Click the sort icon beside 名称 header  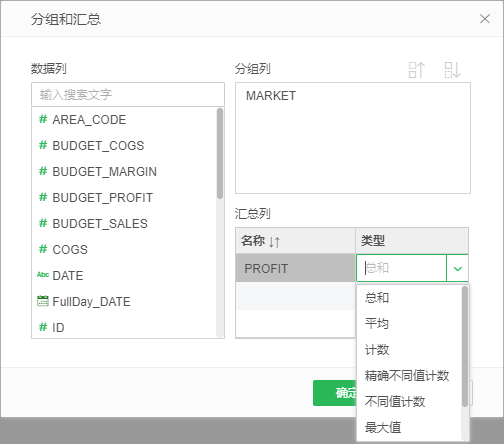click(274, 241)
